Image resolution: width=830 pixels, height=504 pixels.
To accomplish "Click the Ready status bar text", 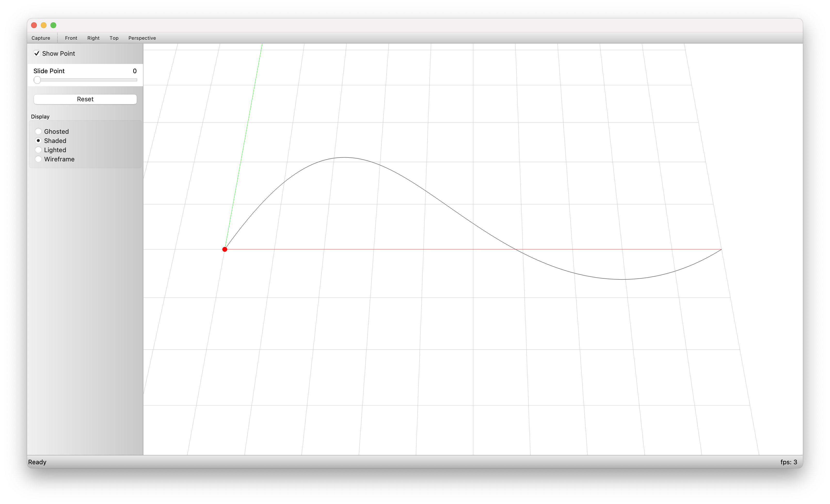I will coord(37,462).
